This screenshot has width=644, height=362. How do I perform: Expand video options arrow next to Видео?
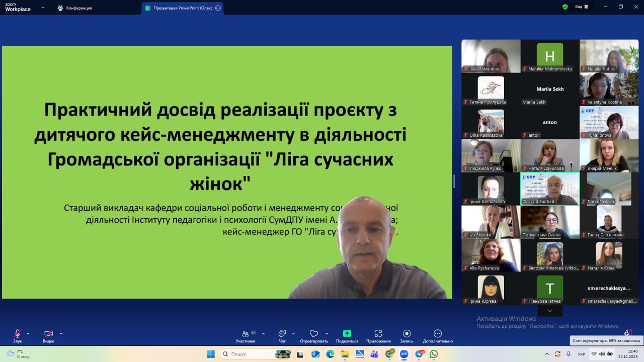click(x=61, y=333)
